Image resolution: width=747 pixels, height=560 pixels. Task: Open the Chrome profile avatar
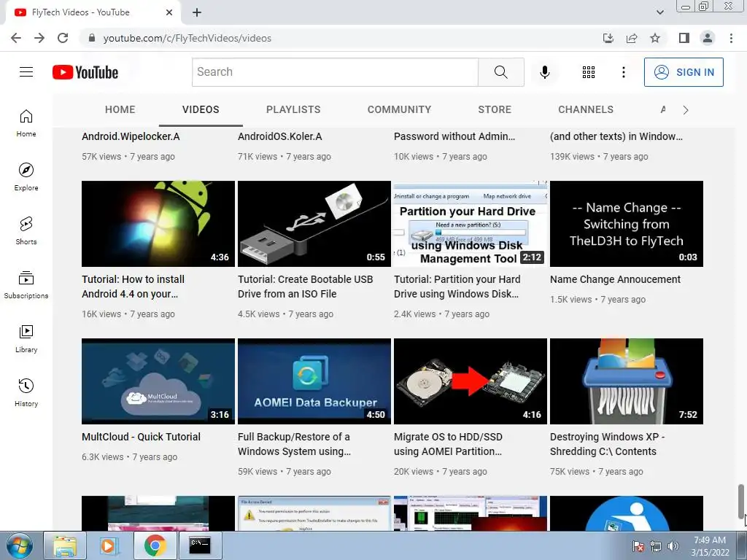point(708,38)
